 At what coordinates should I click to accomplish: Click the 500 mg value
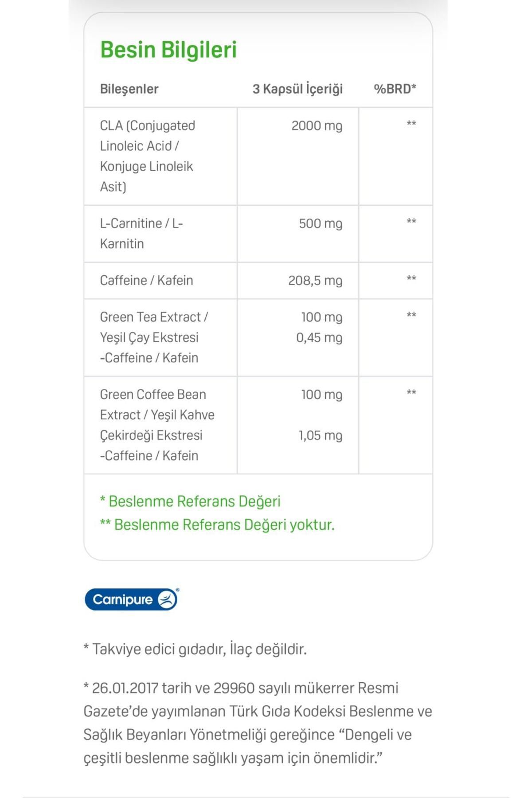320,223
